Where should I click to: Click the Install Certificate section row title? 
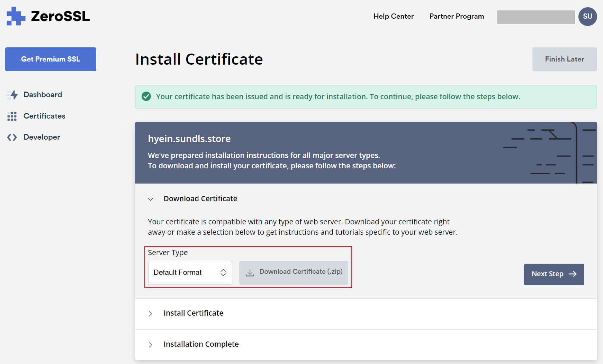coord(193,313)
